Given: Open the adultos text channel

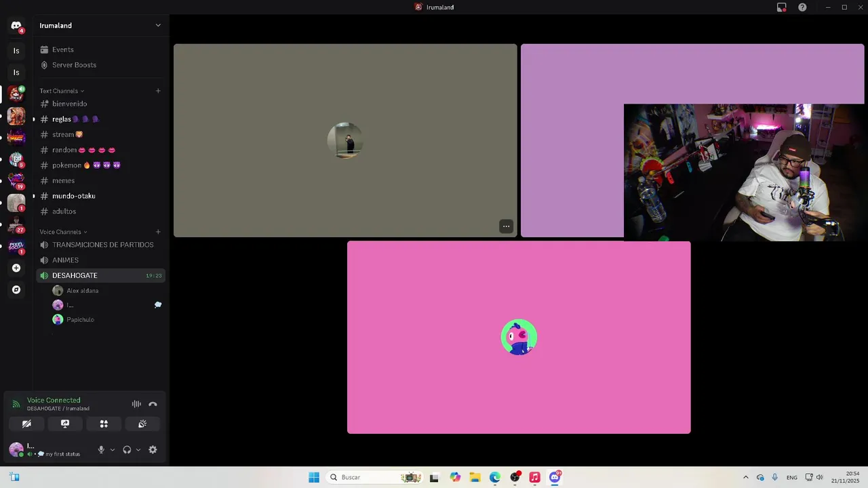Looking at the screenshot, I should [x=100, y=211].
